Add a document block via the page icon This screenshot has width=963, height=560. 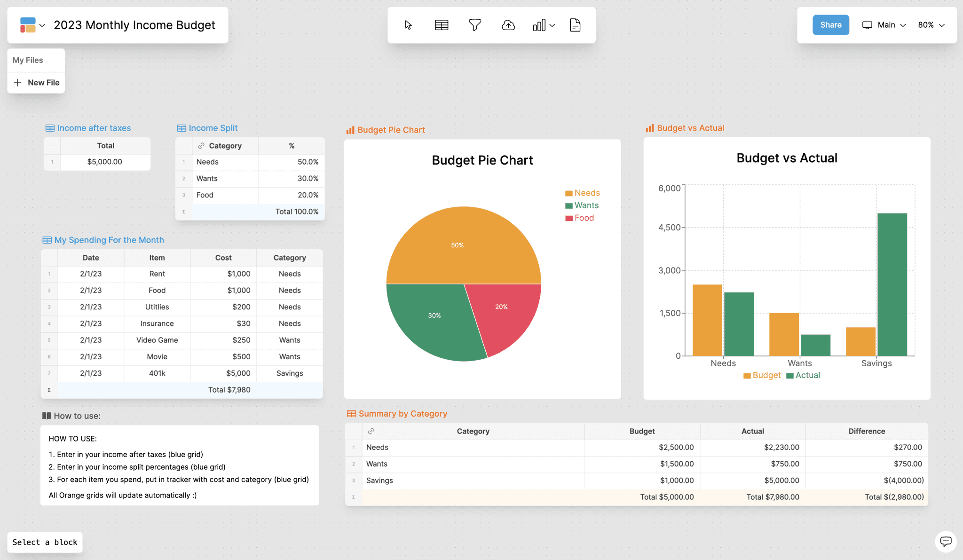click(575, 25)
